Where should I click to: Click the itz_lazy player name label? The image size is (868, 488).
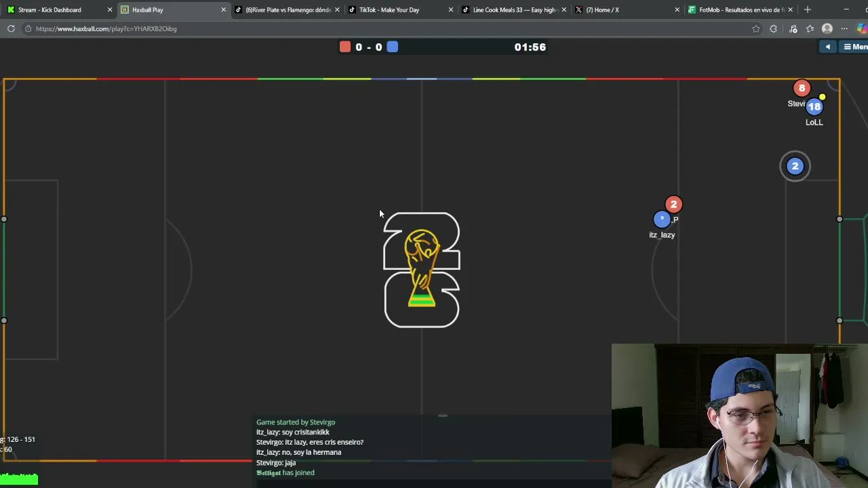pyautogui.click(x=662, y=235)
